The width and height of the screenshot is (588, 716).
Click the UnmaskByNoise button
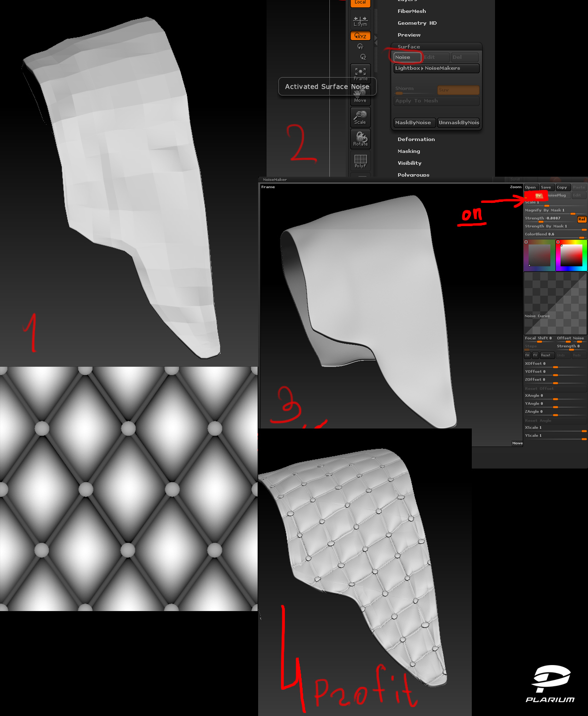(458, 123)
